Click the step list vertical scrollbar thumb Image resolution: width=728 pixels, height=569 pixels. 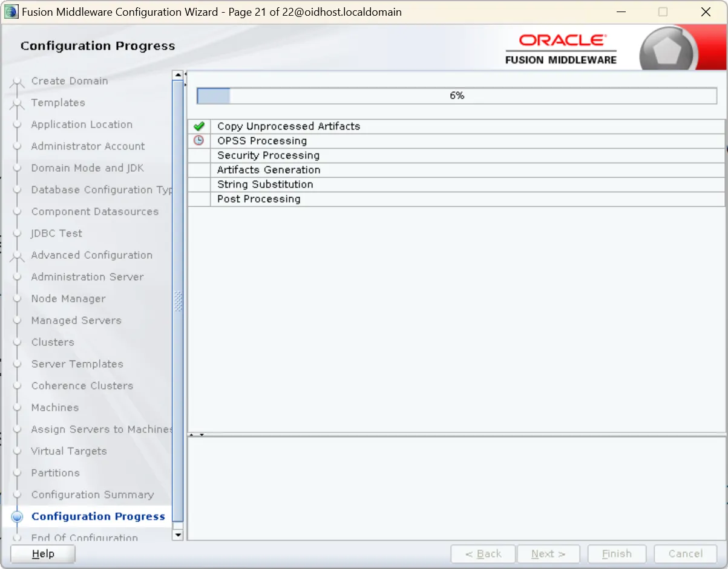[x=178, y=301]
